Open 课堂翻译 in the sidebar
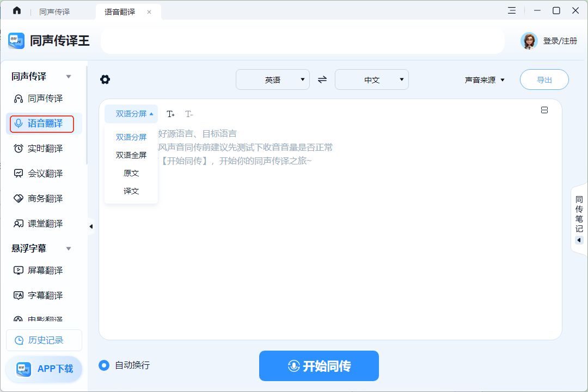This screenshot has height=392, width=588. (45, 224)
